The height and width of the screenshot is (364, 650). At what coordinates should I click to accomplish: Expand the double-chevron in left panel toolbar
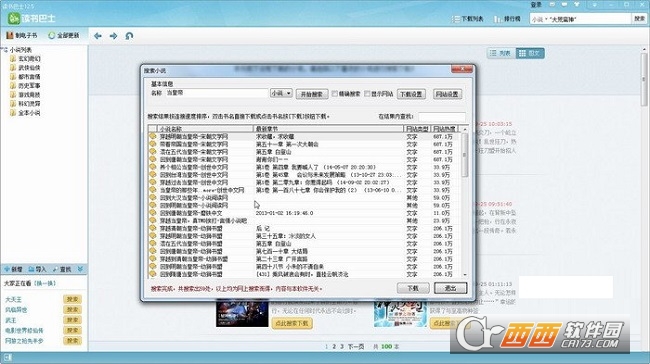point(80,269)
